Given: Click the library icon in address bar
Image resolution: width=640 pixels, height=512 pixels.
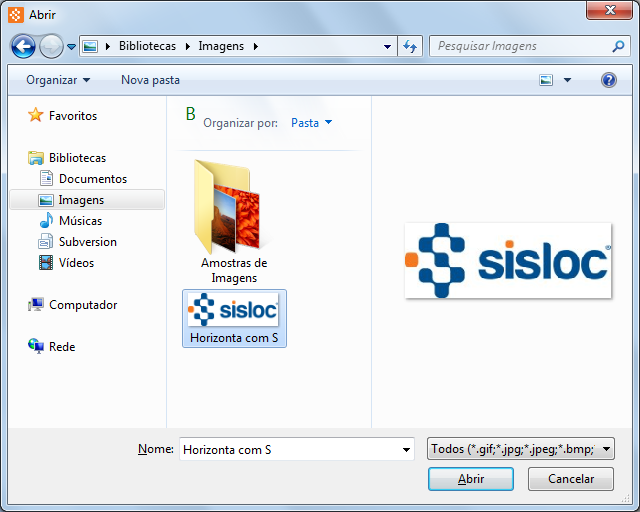Looking at the screenshot, I should click(x=90, y=47).
